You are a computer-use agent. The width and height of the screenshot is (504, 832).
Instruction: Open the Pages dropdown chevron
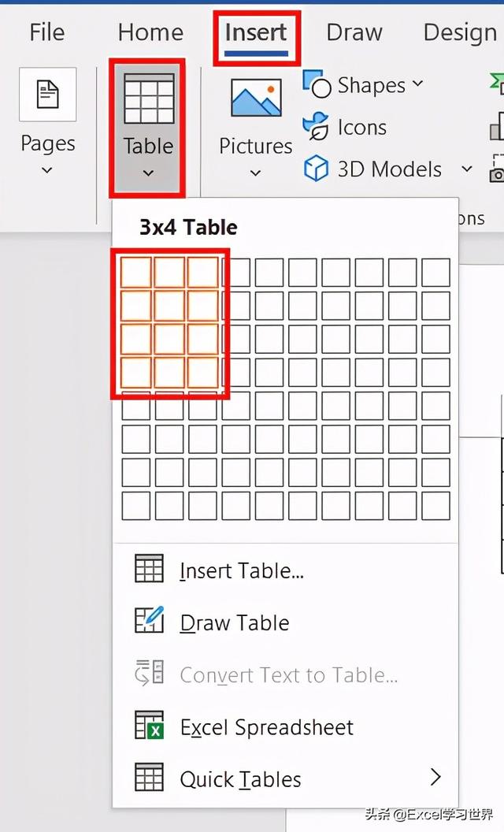tap(47, 170)
